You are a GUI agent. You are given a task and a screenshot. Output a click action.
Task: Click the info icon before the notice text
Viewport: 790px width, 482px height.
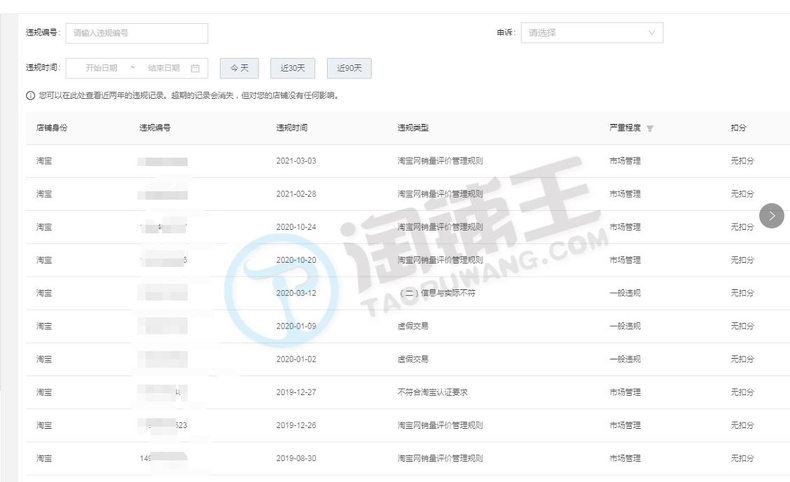pos(31,96)
